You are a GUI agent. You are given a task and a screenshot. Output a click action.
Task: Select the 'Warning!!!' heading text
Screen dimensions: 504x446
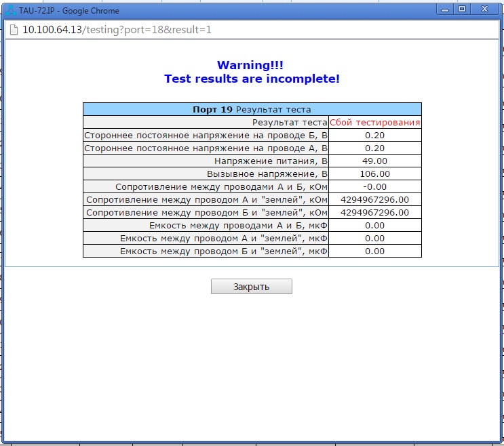pos(250,65)
